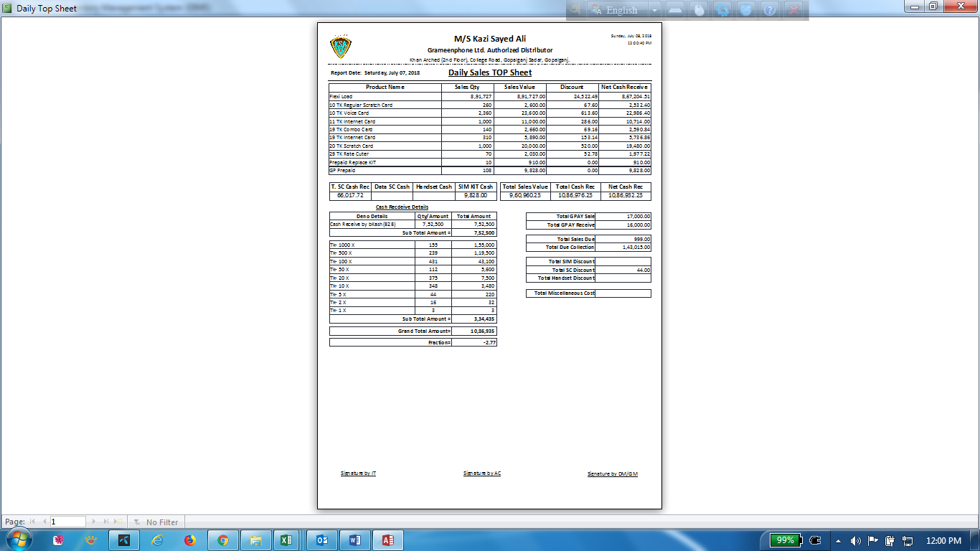
Task: Launch Internet Explorer from the taskbar
Action: [x=157, y=540]
